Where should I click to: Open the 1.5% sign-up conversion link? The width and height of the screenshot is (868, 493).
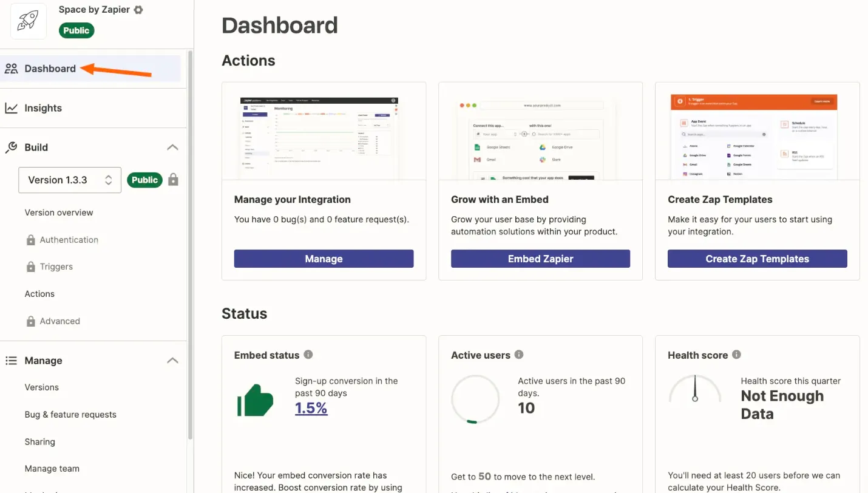click(311, 408)
